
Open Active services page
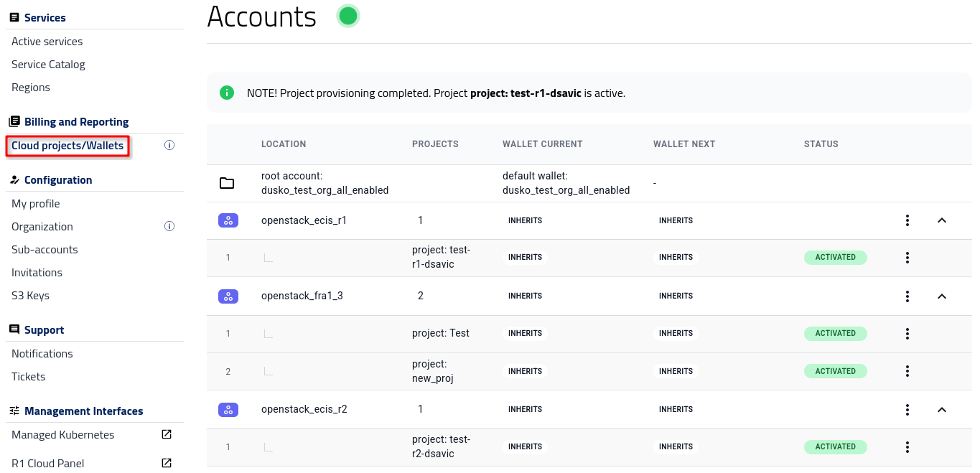[x=47, y=42]
